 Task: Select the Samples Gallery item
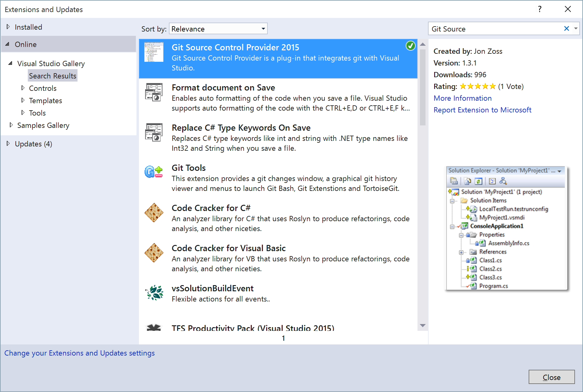(43, 125)
